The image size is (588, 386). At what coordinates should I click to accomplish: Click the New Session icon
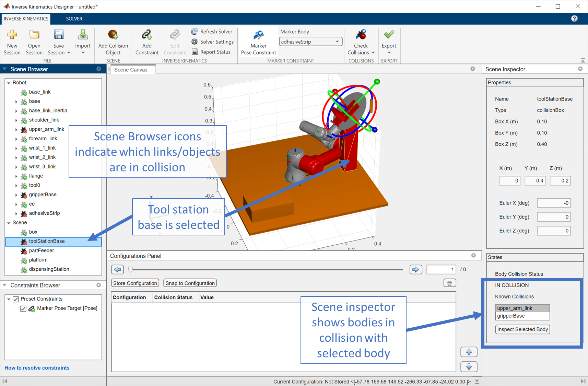(12, 35)
